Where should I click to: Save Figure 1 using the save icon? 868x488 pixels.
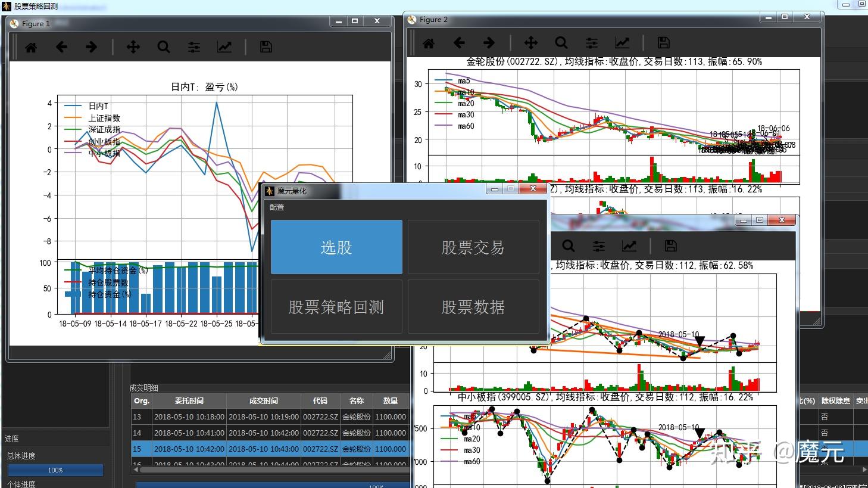pyautogui.click(x=266, y=46)
